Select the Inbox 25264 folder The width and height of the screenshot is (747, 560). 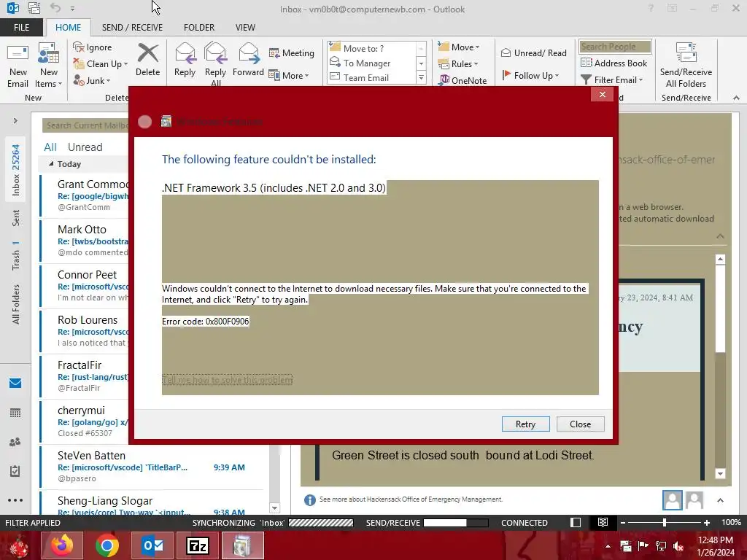[16, 170]
